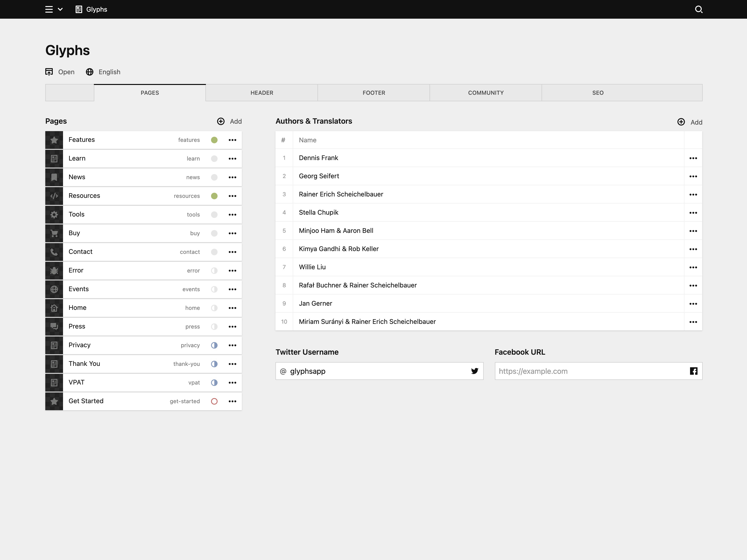Toggle the Privacy page unlisted status
The height and width of the screenshot is (560, 747).
pyautogui.click(x=214, y=345)
